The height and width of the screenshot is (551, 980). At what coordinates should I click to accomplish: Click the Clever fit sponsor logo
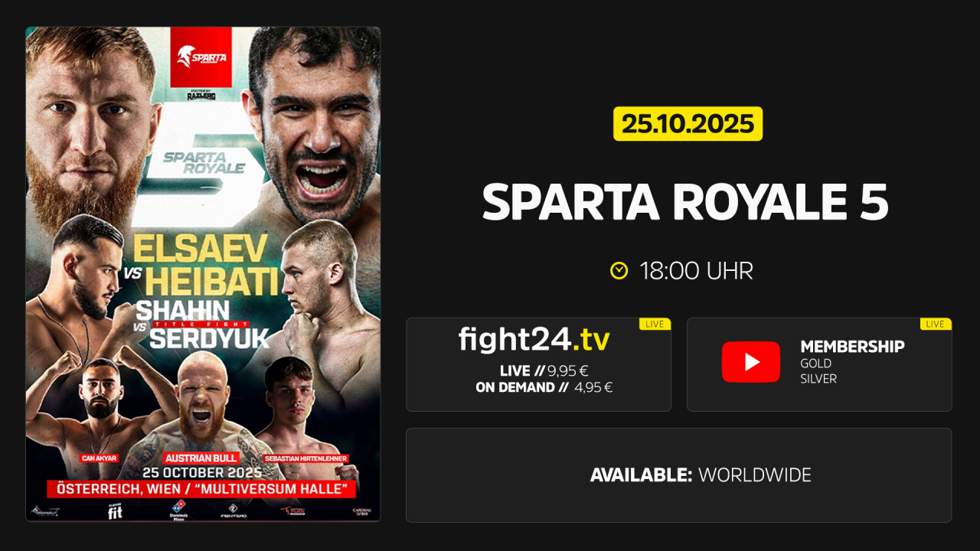click(x=114, y=510)
